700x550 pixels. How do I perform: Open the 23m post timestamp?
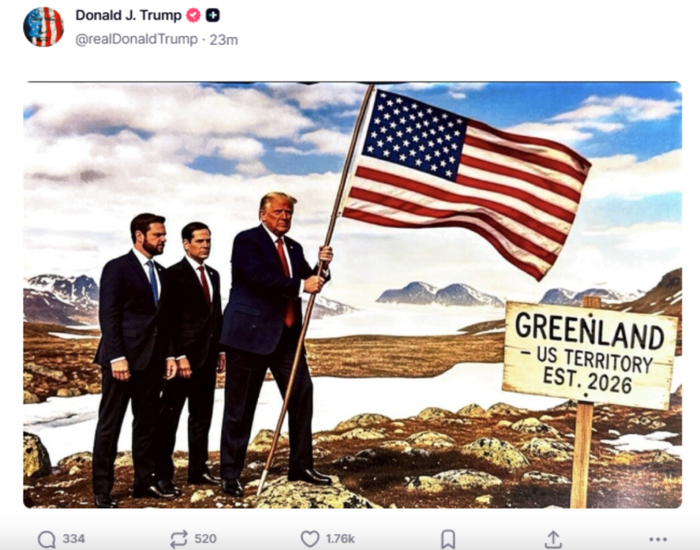pyautogui.click(x=224, y=40)
